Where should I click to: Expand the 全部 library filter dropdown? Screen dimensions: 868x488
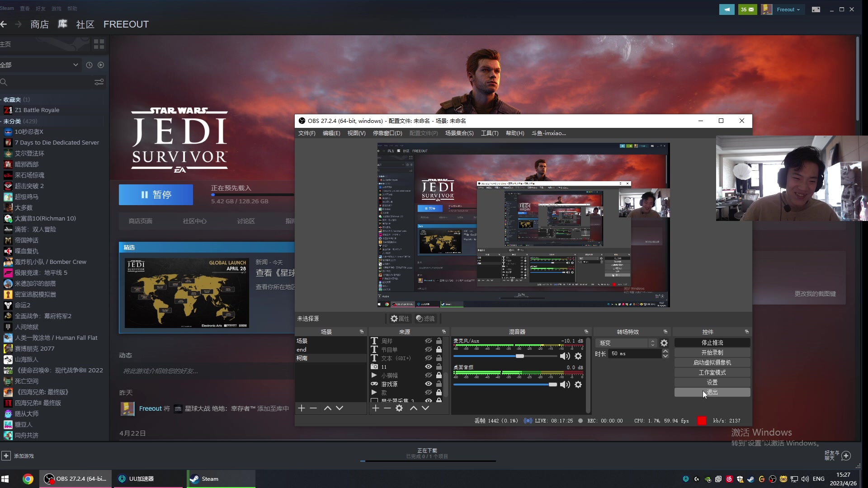(75, 65)
